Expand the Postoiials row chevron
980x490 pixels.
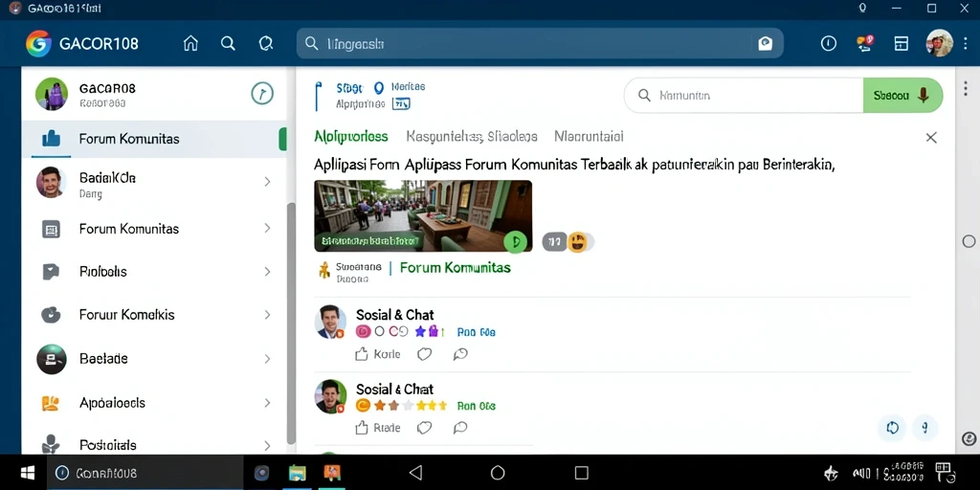pyautogui.click(x=267, y=446)
